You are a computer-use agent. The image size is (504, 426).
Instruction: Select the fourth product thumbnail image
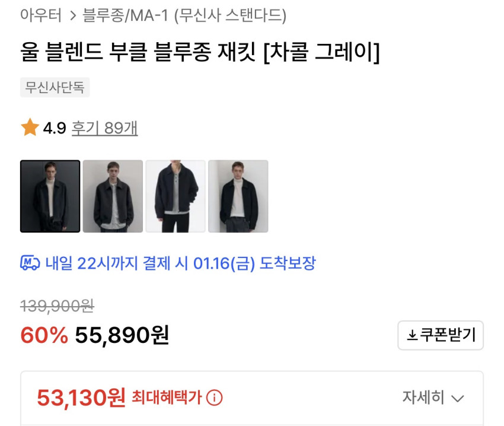click(x=238, y=196)
